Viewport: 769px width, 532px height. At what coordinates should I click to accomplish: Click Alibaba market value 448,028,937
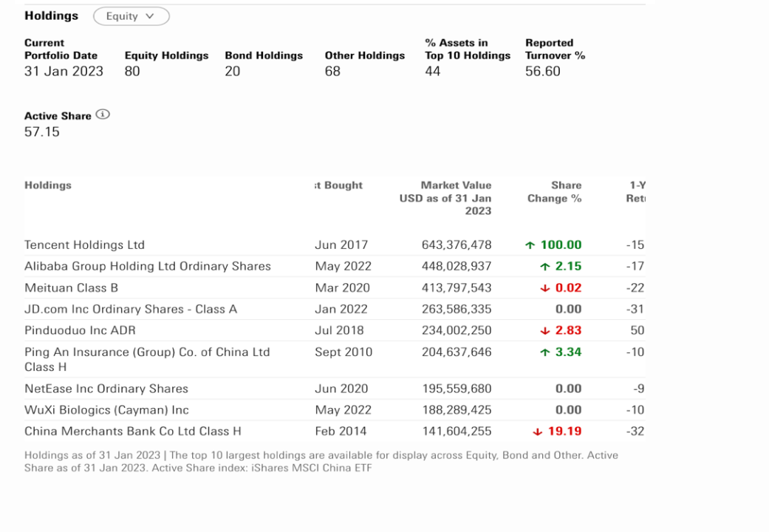[x=457, y=266]
